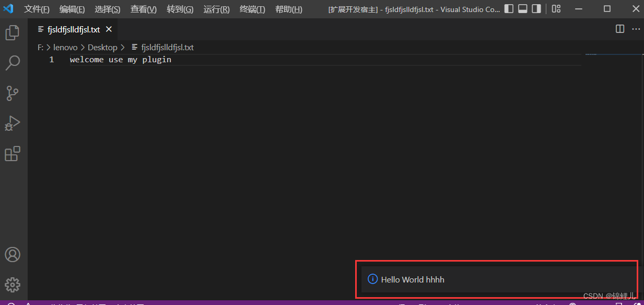Click the VS Code logo icon

8,9
